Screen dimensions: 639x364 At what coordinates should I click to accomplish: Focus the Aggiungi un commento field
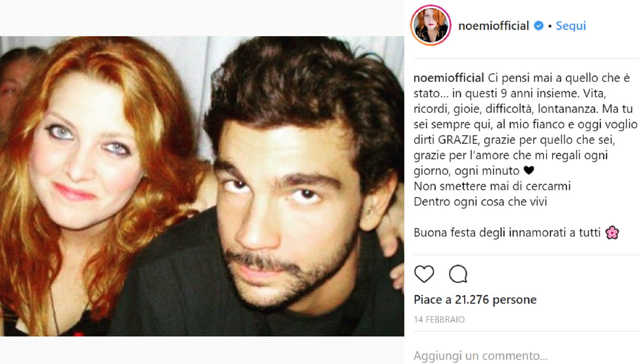pos(480,356)
